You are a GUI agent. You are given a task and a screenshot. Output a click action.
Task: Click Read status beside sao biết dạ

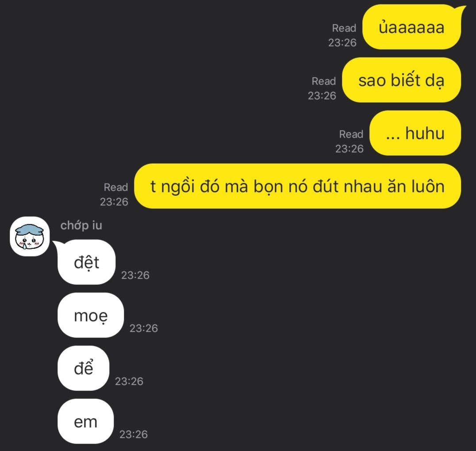point(324,81)
